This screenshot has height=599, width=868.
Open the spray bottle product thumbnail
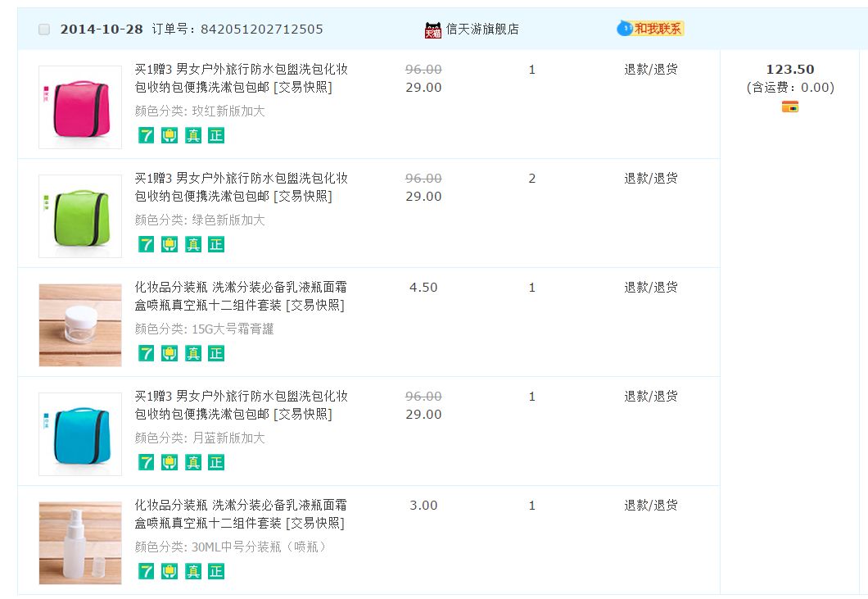tap(80, 543)
